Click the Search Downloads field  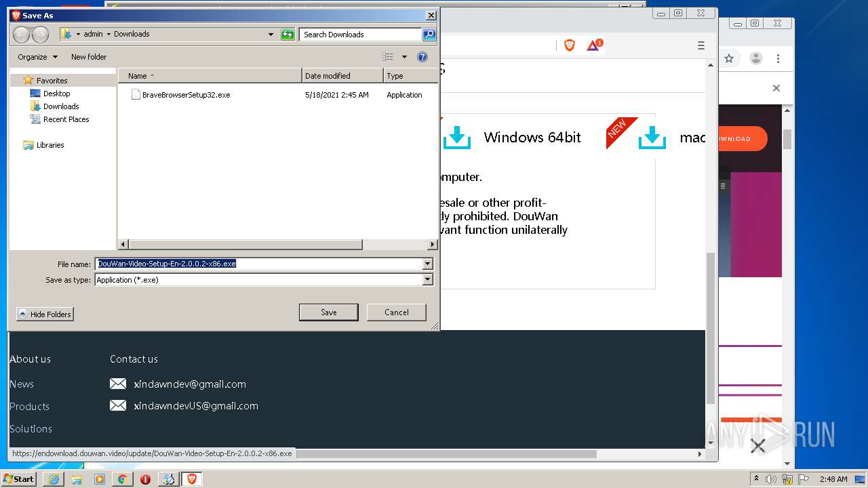[x=361, y=34]
